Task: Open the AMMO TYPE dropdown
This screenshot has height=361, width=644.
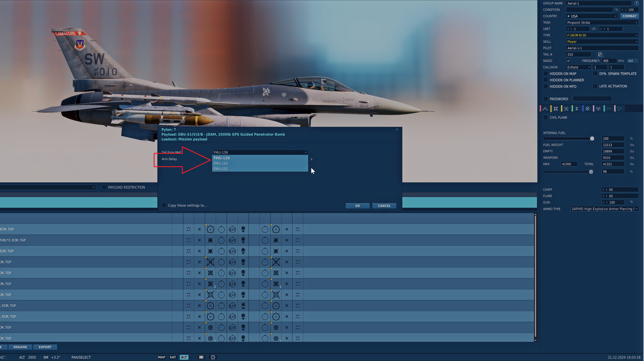Action: pos(604,209)
